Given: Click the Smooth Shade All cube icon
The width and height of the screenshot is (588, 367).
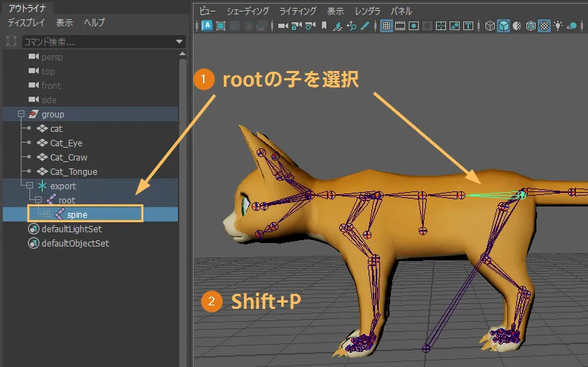Looking at the screenshot, I should point(503,26).
